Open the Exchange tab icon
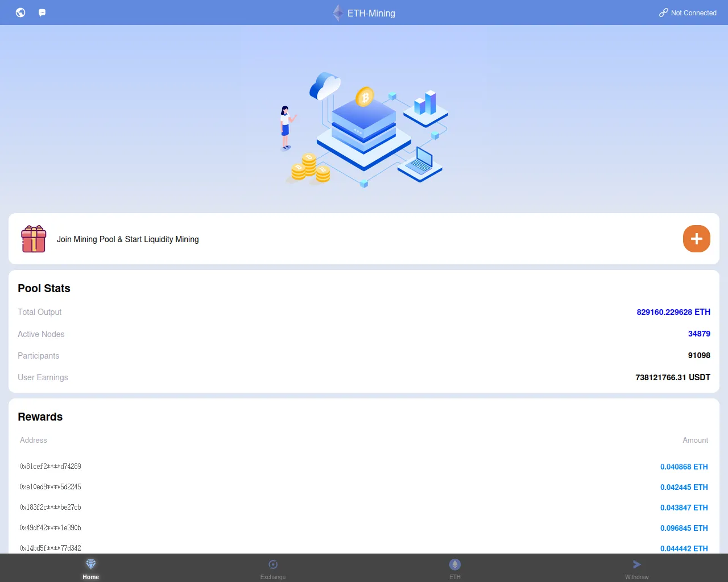The width and height of the screenshot is (728, 582). click(x=273, y=564)
